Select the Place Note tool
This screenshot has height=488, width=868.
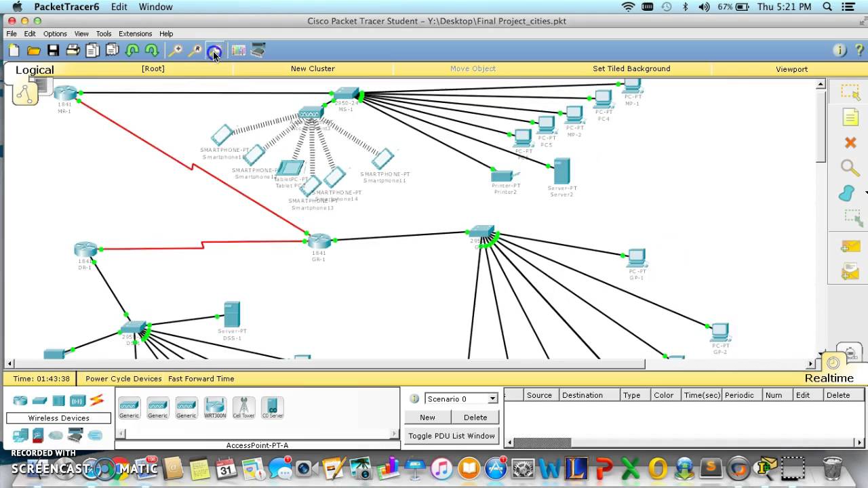coord(850,118)
